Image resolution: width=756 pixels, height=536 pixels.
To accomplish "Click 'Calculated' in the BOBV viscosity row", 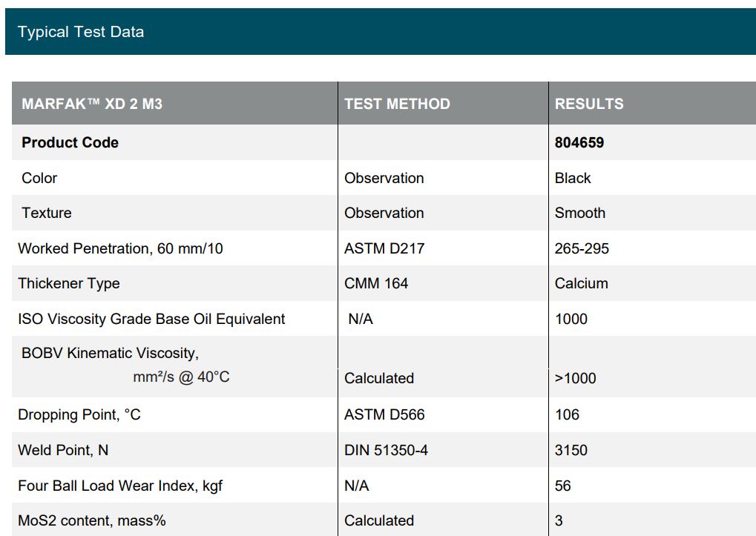I will pos(379,378).
